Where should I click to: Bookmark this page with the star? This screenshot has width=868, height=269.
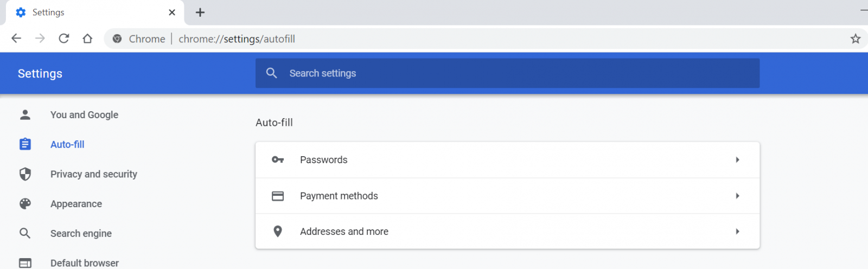coord(856,39)
